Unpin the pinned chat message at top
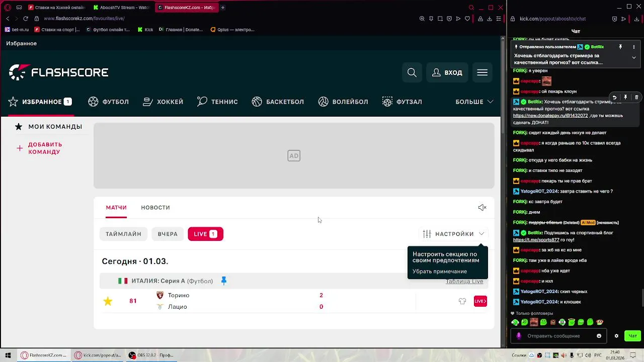The width and height of the screenshot is (644, 362). [620, 47]
